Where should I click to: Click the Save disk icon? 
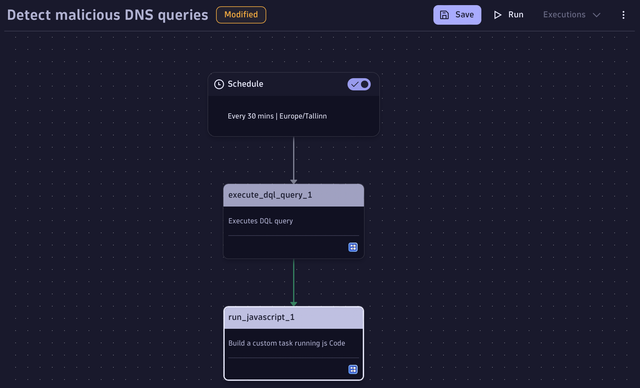coord(444,15)
